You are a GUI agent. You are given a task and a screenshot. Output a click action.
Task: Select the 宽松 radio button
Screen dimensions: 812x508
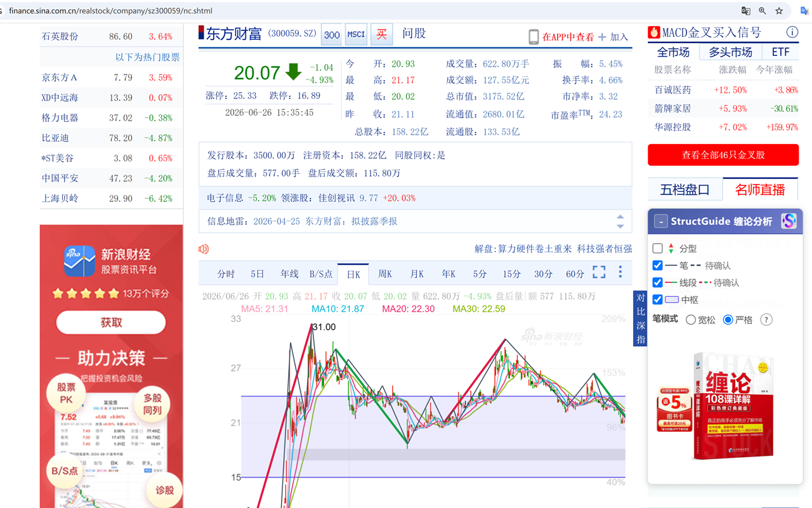pyautogui.click(x=691, y=320)
